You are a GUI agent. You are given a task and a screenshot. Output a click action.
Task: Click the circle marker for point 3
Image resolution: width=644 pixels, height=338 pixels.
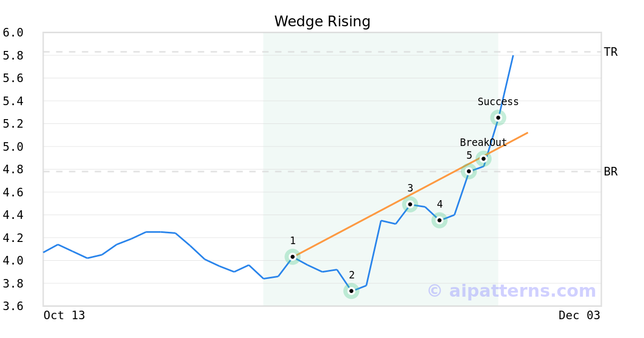point(410,204)
